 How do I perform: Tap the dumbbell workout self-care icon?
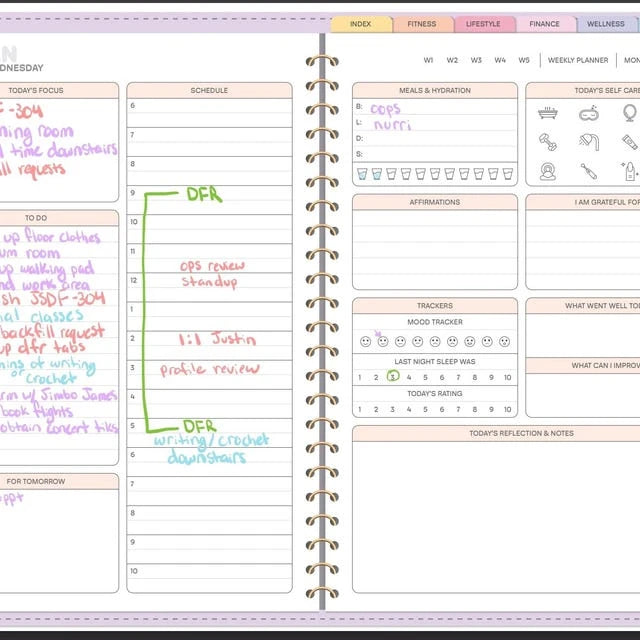pos(548,142)
